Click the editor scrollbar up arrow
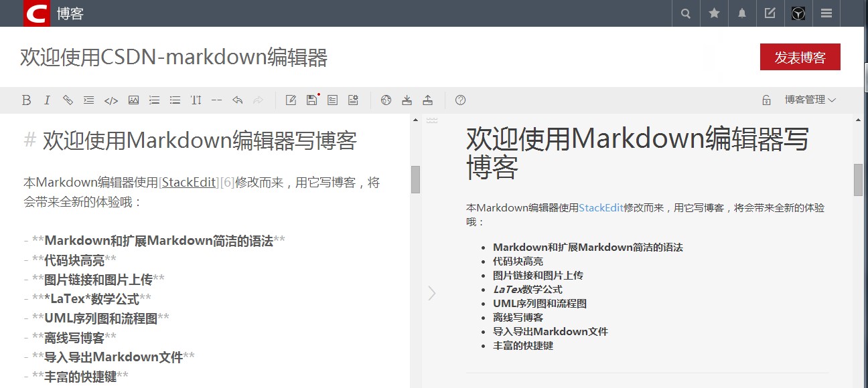This screenshot has width=868, height=388. [415, 120]
